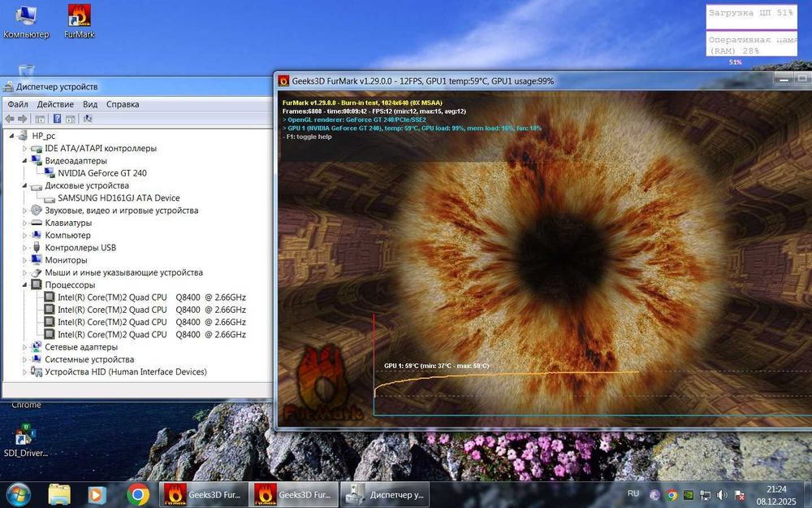This screenshot has height=508, width=812.
Task: Open Windows Explorer from the taskbar
Action: pyautogui.click(x=59, y=495)
